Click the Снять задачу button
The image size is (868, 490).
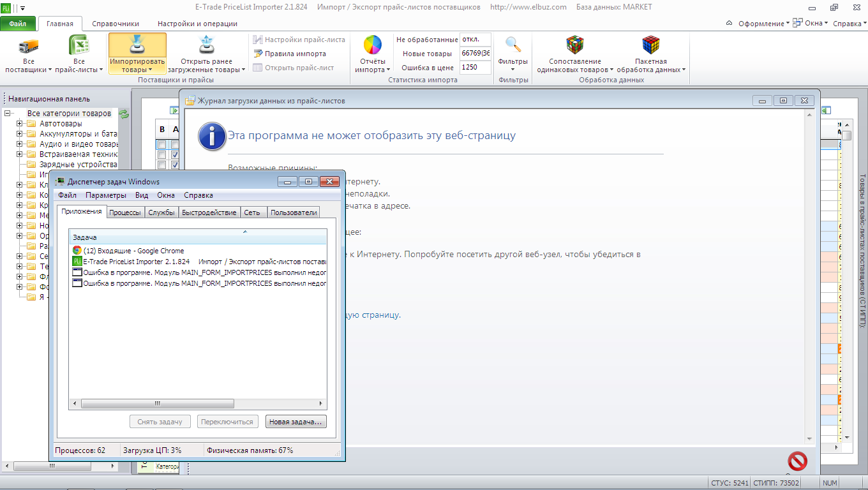[x=160, y=422]
